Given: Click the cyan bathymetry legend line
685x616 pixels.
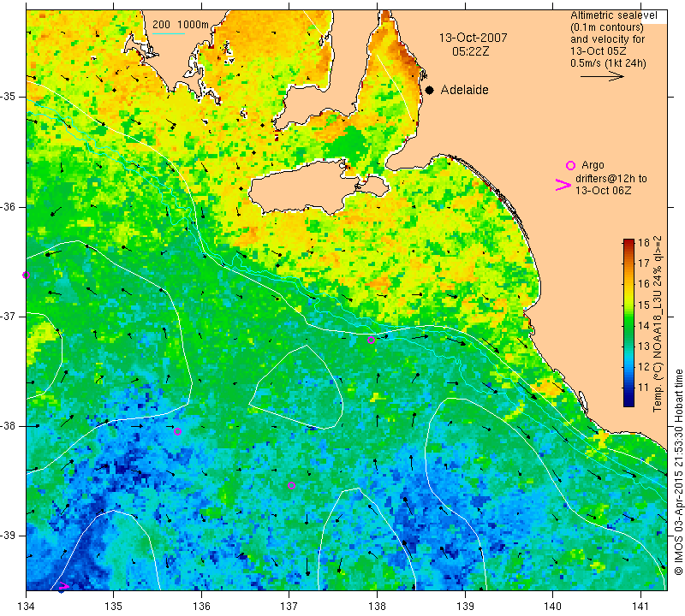Looking at the screenshot, I should (x=169, y=33).
